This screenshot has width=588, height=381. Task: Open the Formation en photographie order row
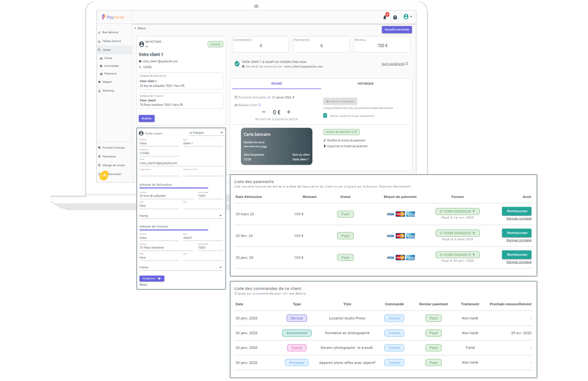(x=383, y=333)
